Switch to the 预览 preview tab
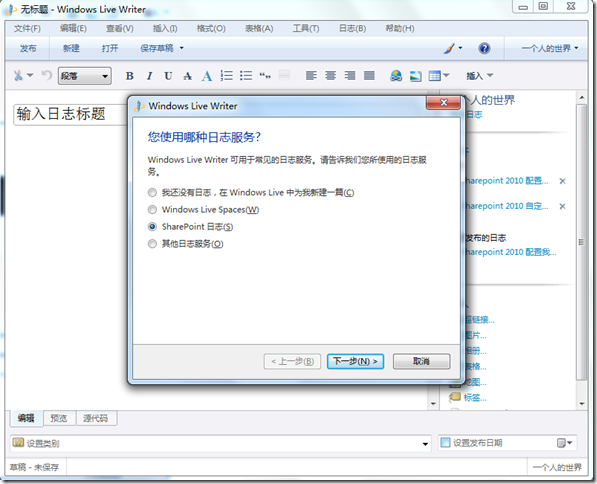 point(59,418)
